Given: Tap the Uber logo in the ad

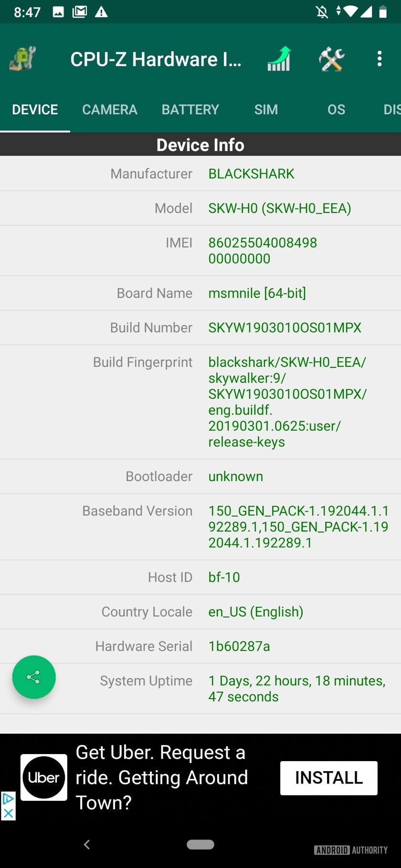Looking at the screenshot, I should point(44,777).
